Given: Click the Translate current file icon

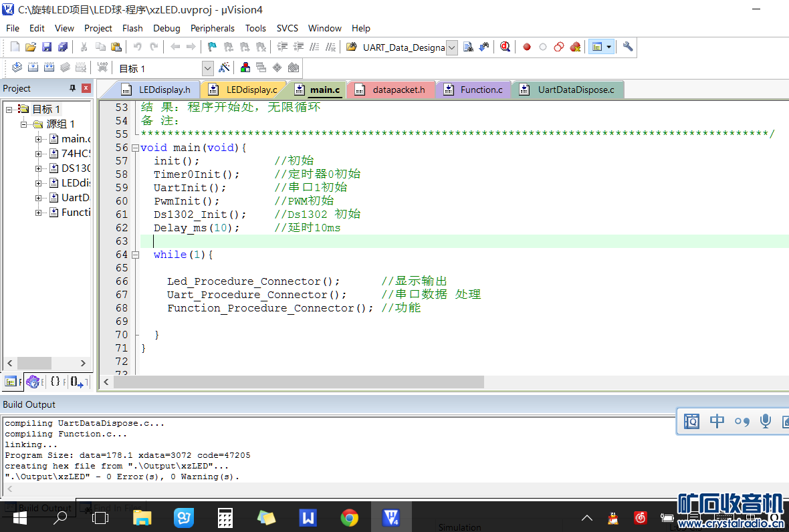Looking at the screenshot, I should (x=17, y=68).
